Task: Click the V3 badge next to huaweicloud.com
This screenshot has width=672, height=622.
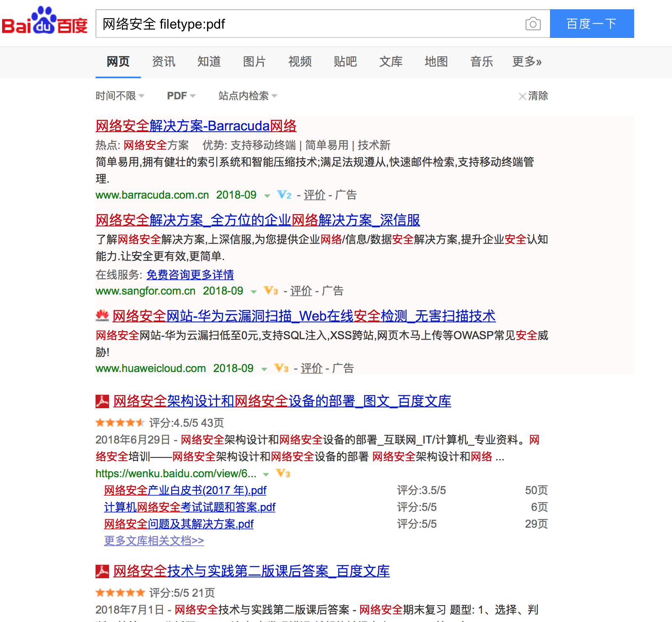Action: point(282,368)
